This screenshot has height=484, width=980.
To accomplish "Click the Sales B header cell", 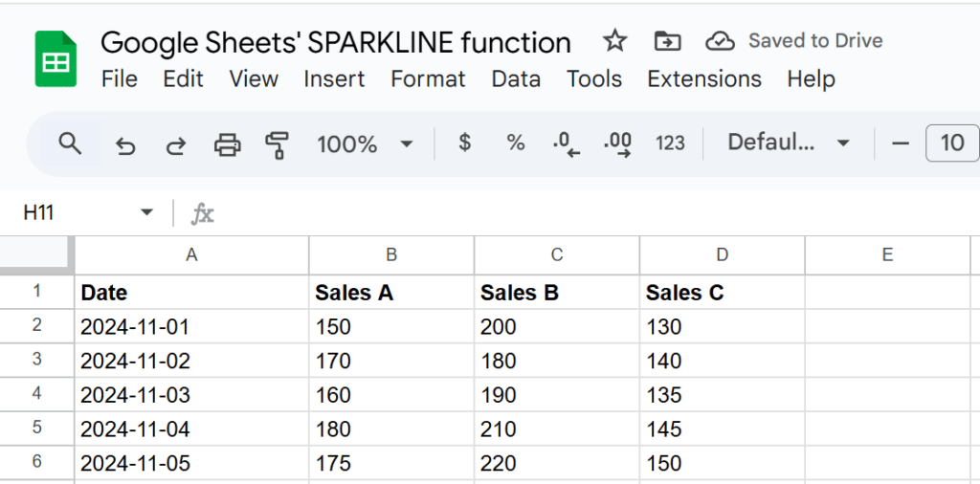I will pos(557,293).
